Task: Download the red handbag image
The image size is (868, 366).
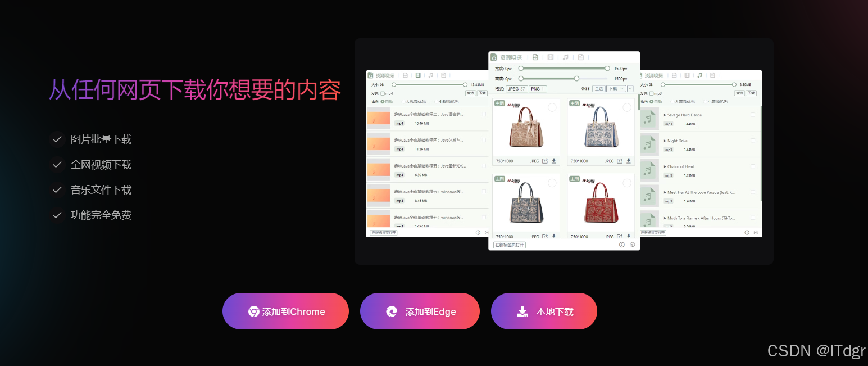Action: [x=629, y=236]
